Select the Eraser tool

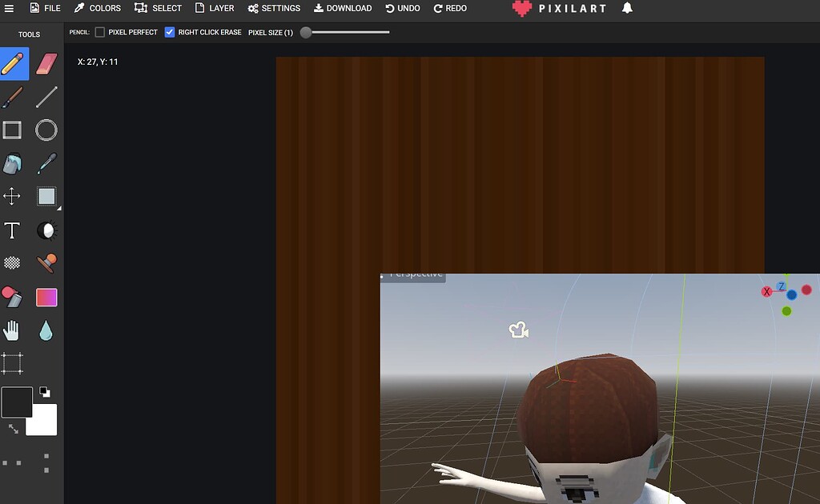click(x=46, y=64)
